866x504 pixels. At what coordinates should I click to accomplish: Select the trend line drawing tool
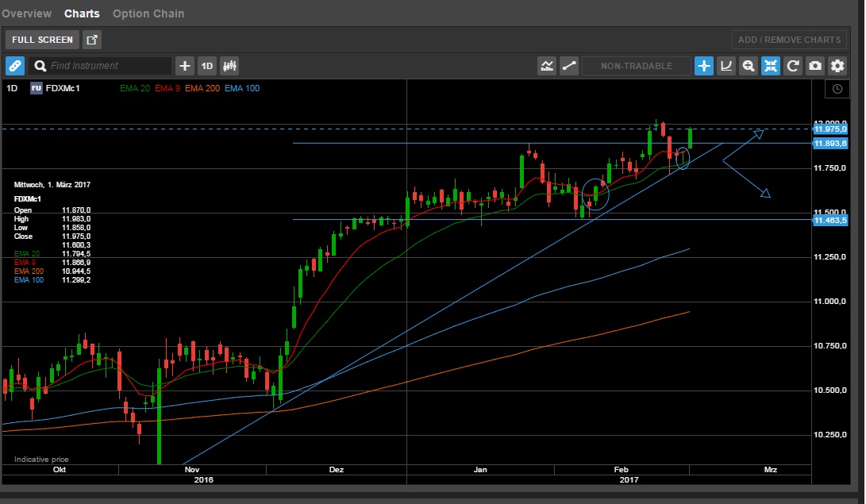(569, 66)
